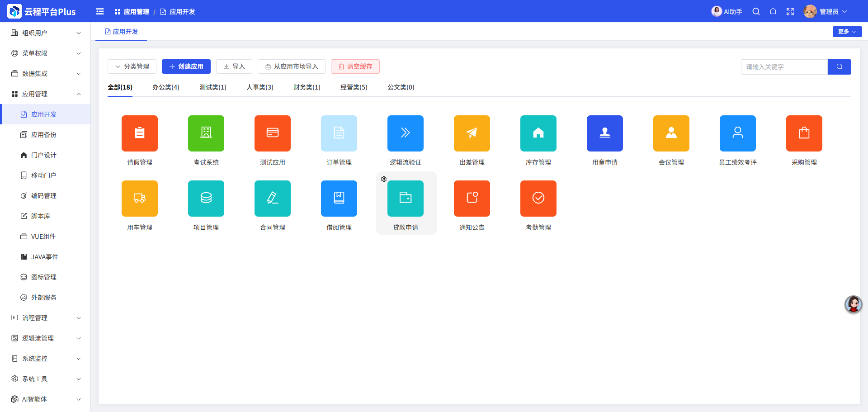The height and width of the screenshot is (412, 868).
Task: Open the 贷款申请 application icon
Action: pos(406,199)
